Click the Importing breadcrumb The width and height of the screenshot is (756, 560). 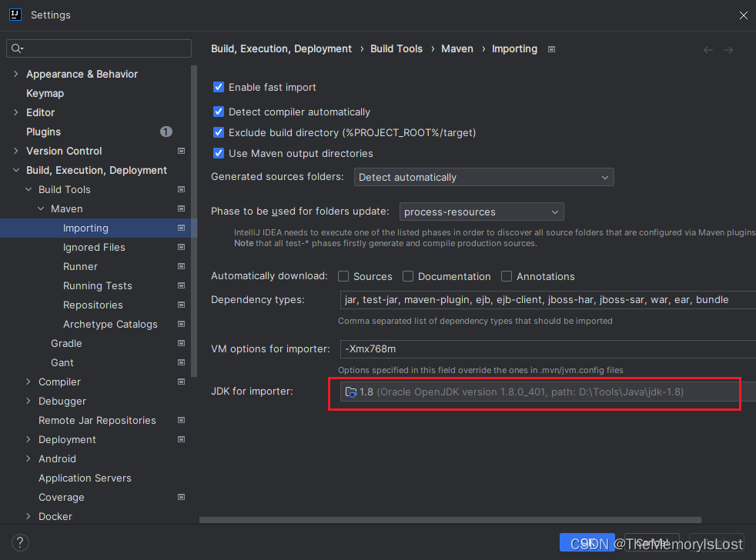[514, 48]
